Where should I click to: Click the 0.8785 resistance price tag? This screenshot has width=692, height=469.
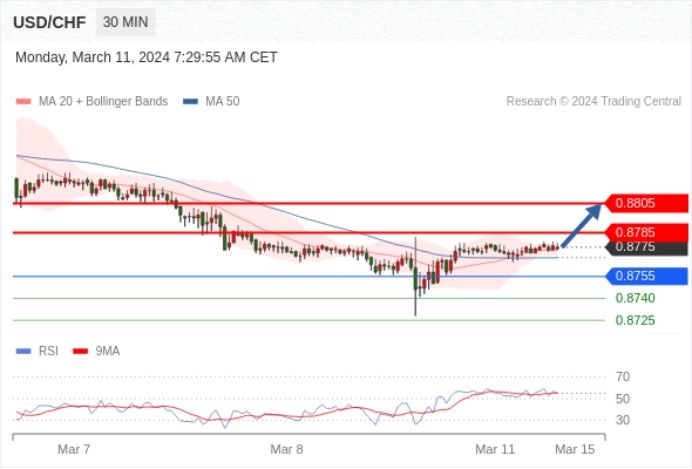click(647, 232)
